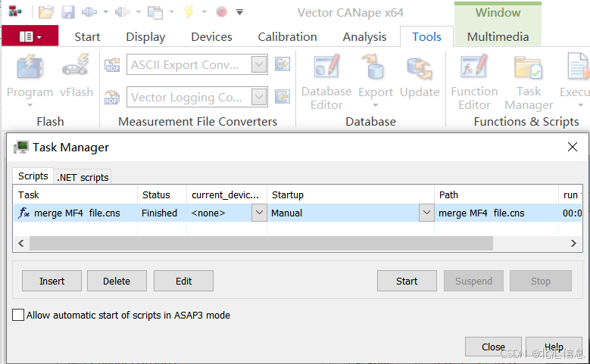Switch to the Start ribbon tab

point(87,37)
